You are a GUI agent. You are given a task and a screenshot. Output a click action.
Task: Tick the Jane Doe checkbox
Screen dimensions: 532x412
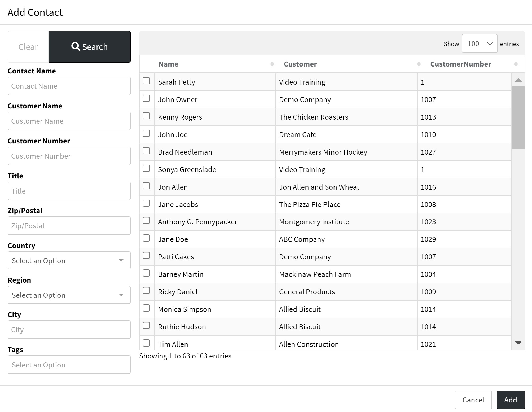[x=146, y=238]
